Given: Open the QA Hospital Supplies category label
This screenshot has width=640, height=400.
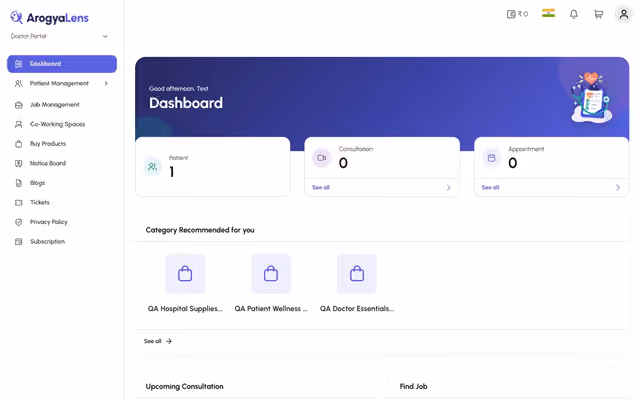Looking at the screenshot, I should [185, 309].
